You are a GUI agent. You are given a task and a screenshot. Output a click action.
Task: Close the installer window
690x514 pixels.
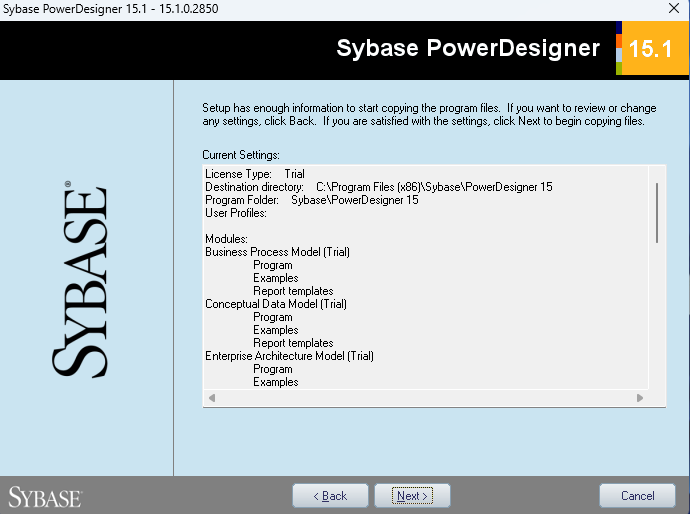tap(674, 8)
